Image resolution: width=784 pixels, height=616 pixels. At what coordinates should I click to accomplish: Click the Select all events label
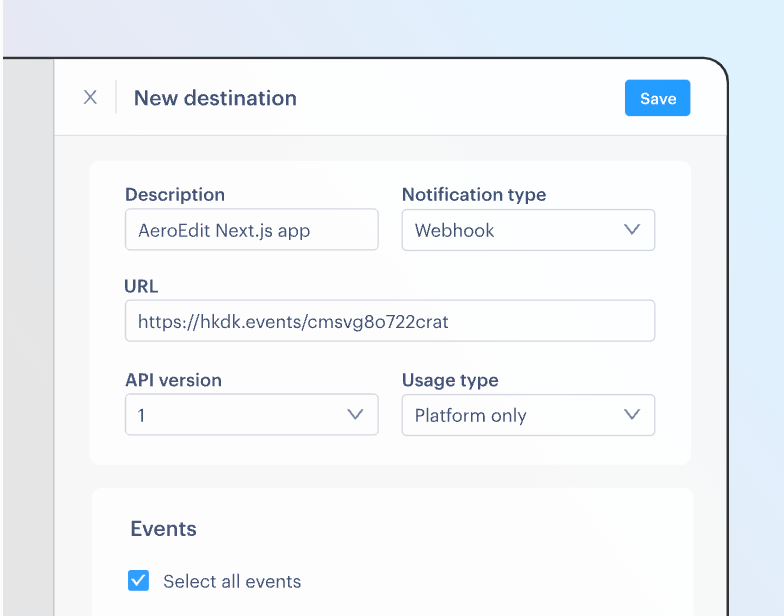tap(232, 582)
